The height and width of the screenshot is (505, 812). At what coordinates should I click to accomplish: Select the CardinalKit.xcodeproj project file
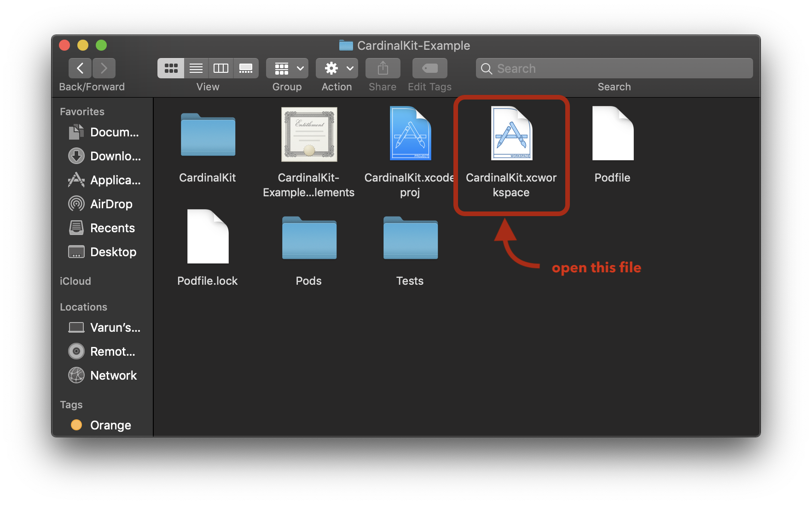pos(410,134)
